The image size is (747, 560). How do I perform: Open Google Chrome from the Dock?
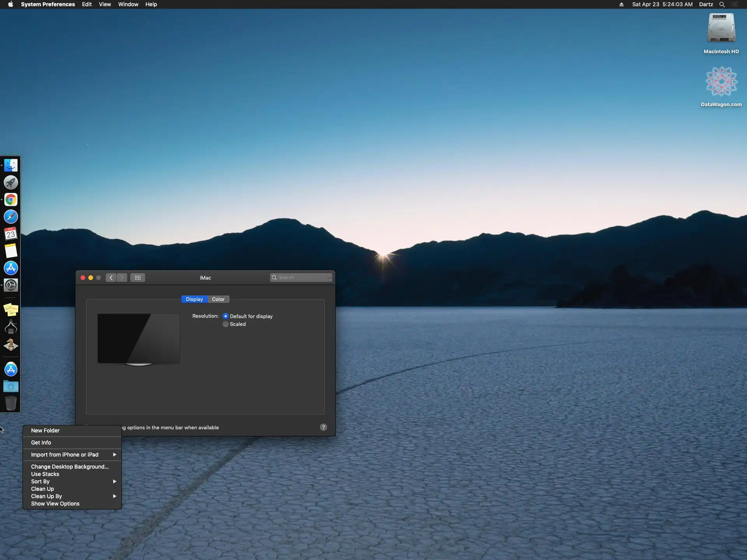point(11,199)
